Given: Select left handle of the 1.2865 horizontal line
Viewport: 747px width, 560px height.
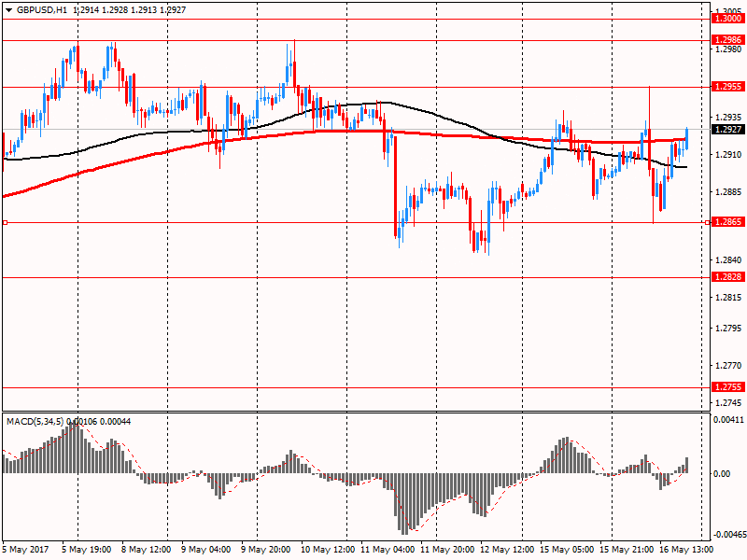Looking at the screenshot, I should coord(5,222).
